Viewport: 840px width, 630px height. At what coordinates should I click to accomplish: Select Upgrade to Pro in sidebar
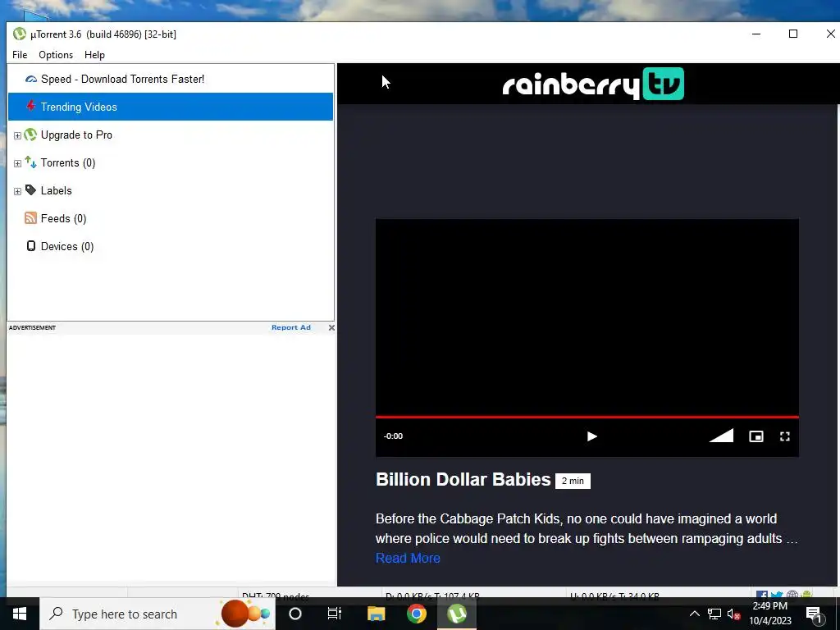coord(76,135)
